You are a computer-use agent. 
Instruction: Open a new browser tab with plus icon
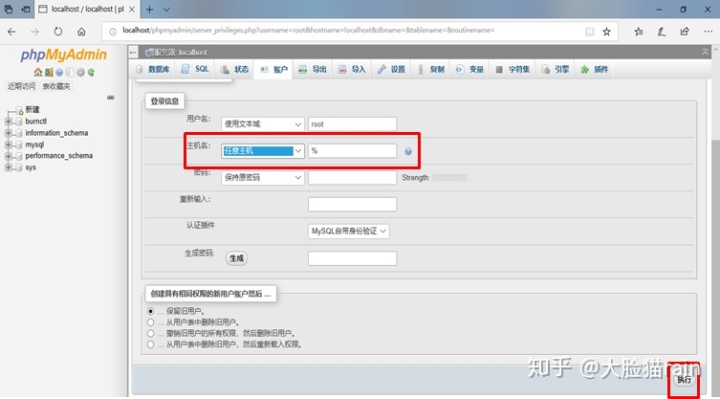(150, 9)
